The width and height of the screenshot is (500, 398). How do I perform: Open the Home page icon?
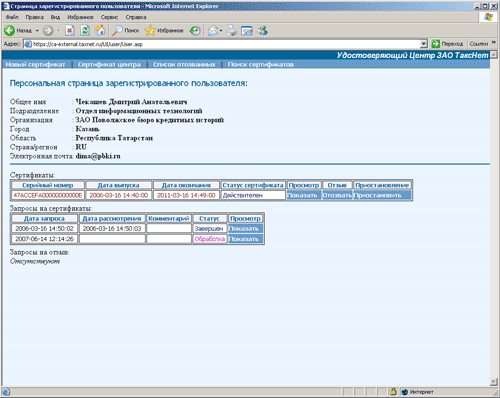tap(100, 31)
